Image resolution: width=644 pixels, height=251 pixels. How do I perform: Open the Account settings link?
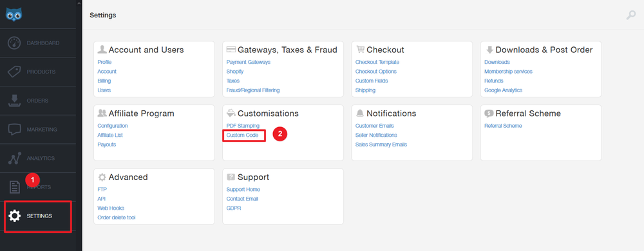(107, 72)
